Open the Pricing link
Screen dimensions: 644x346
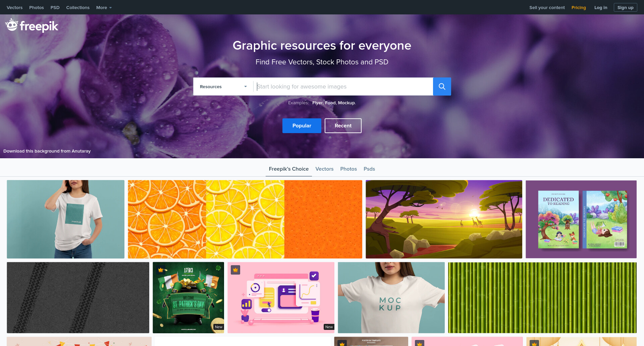click(x=579, y=7)
